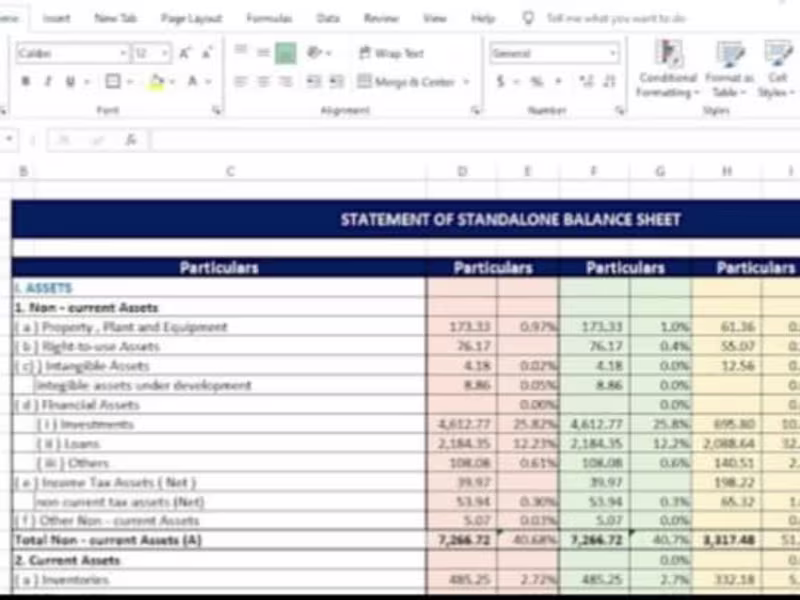Apply font color button

[192, 82]
